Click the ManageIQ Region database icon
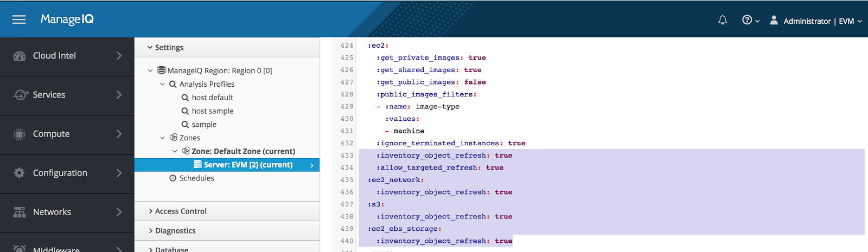Image resolution: width=868 pixels, height=252 pixels. point(162,70)
